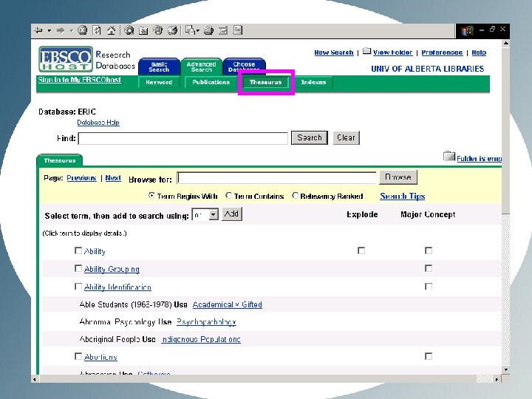The width and height of the screenshot is (532, 399).
Task: Tick the checkbox beside Ability Identification
Action: [x=78, y=287]
